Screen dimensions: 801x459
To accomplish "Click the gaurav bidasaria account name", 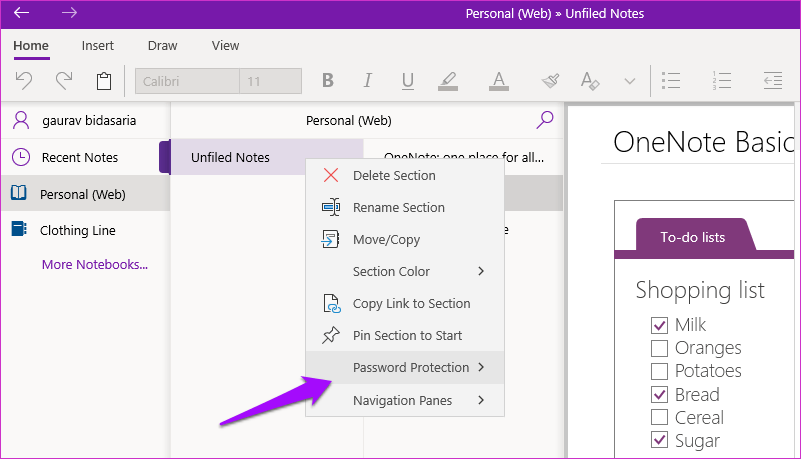I will coord(89,120).
